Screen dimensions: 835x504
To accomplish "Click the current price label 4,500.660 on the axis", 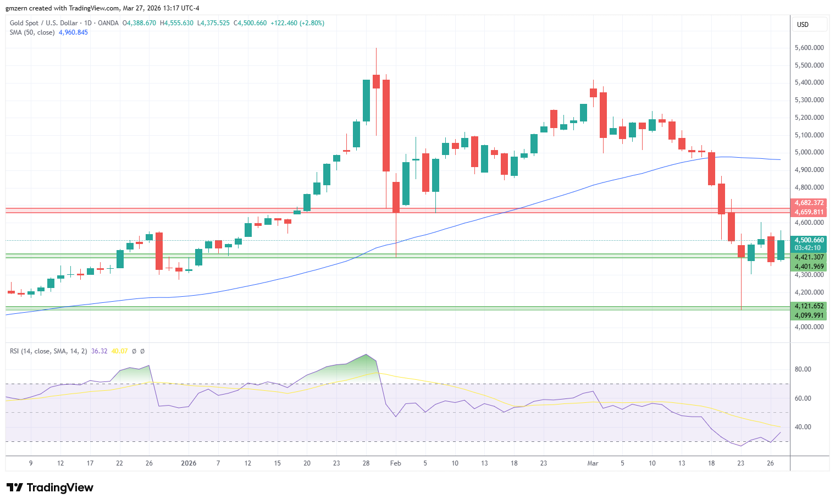I will (809, 240).
